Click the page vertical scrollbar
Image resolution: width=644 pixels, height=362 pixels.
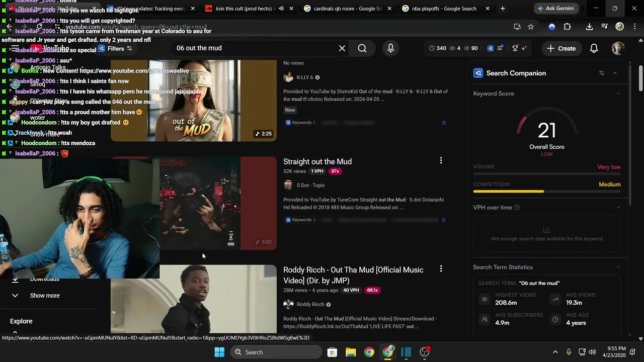pos(640,79)
